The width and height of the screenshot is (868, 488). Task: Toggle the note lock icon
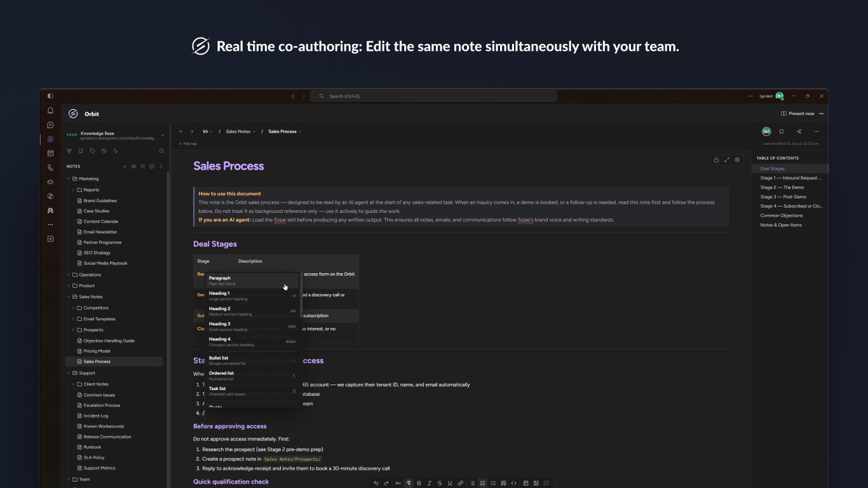click(x=717, y=160)
